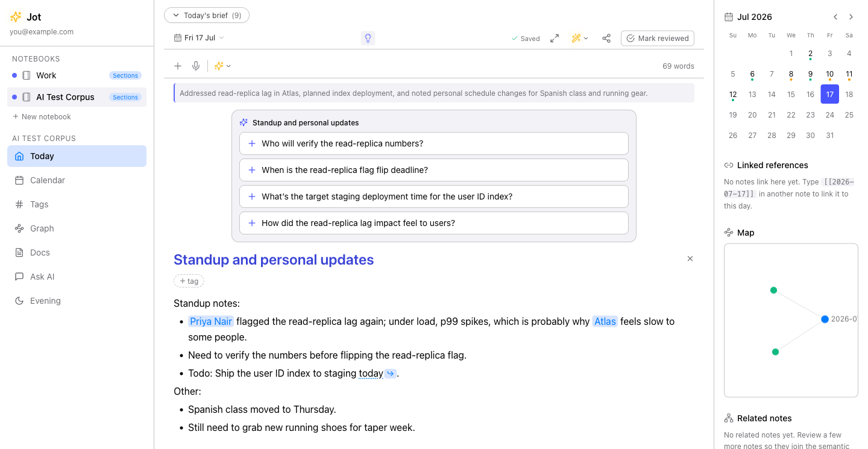
Task: Open the magic wand AI tools dropdown
Action: pyautogui.click(x=580, y=38)
